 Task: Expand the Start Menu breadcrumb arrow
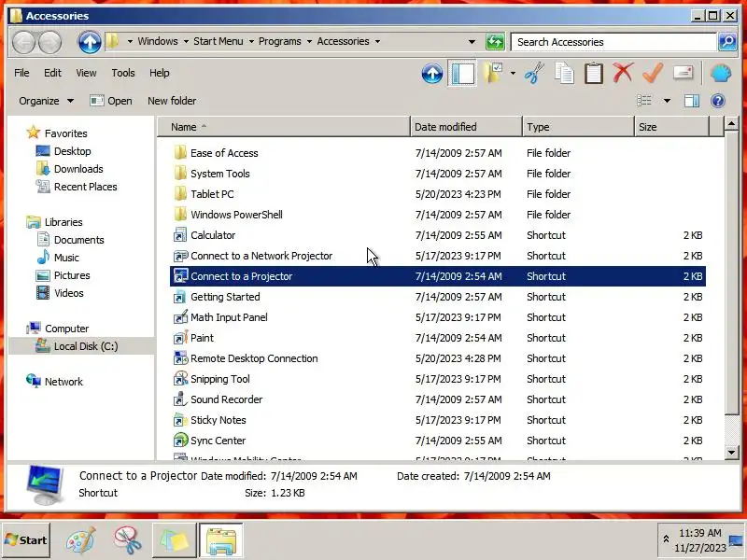pos(251,42)
